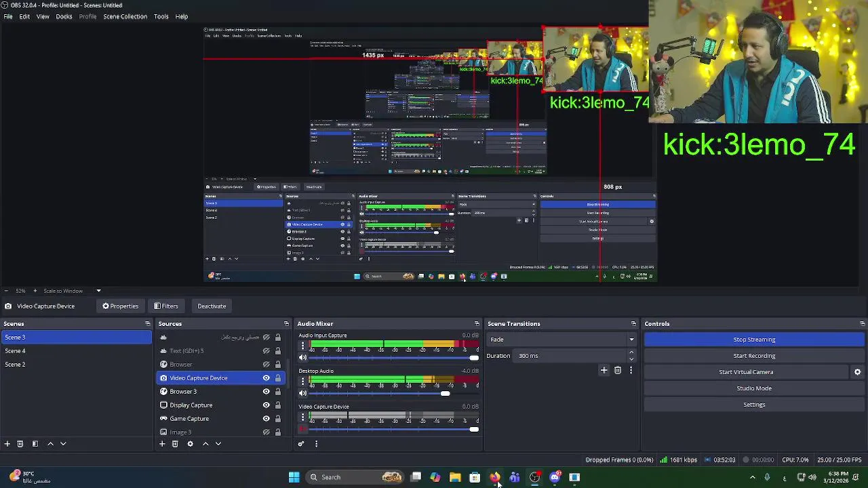Click Start Recording button
Viewport: 868px width, 488px height.
click(x=754, y=356)
